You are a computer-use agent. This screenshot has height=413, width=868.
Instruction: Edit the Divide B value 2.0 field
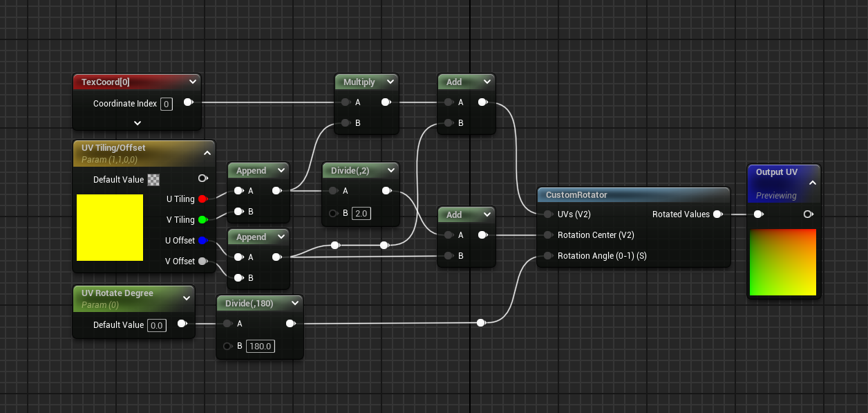361,213
